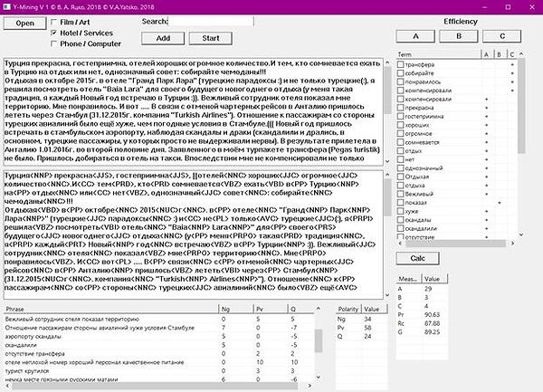This screenshot has height=392, width=543.
Task: Select phrase row "Вежливый сотрудник отеля показал территорию"
Action: (159, 320)
